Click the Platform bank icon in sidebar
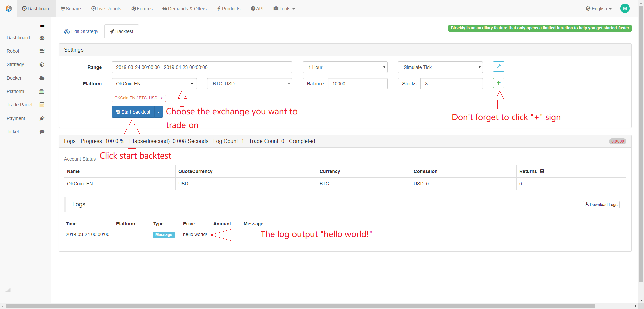Viewport: 644px width, 309px height. tap(42, 91)
